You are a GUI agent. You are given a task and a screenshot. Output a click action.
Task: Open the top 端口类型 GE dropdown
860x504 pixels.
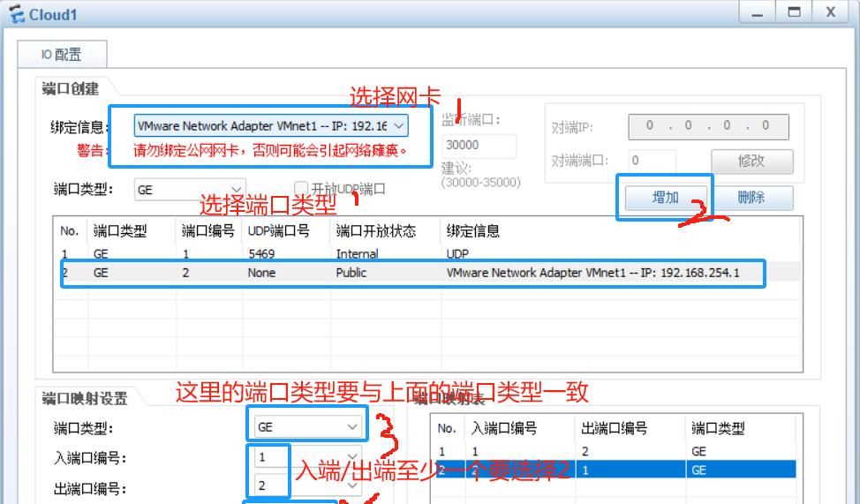coord(190,190)
